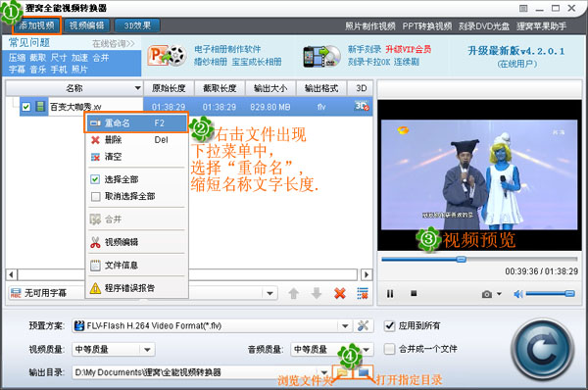Click the warning triangle icon
588x390 pixels.
(x=95, y=288)
